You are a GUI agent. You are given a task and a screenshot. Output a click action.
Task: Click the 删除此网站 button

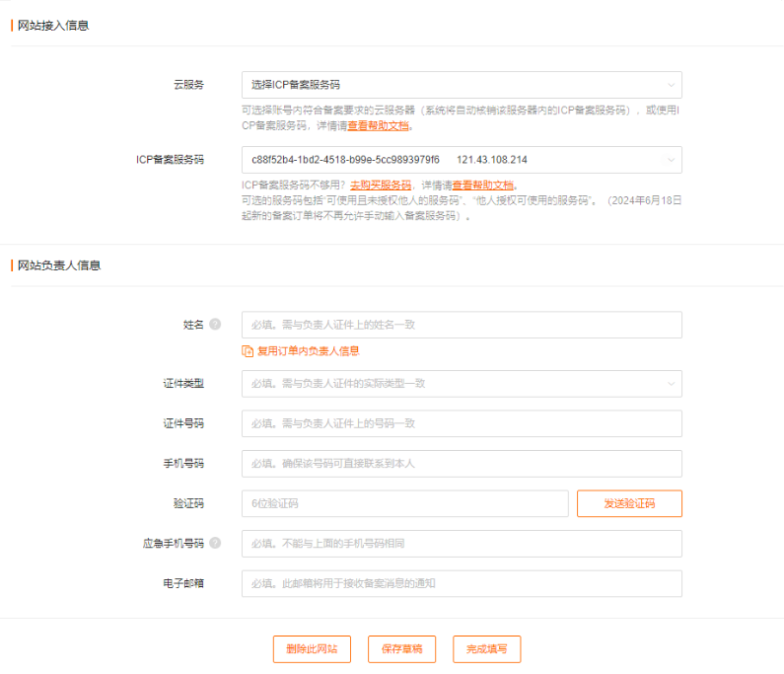(x=312, y=648)
